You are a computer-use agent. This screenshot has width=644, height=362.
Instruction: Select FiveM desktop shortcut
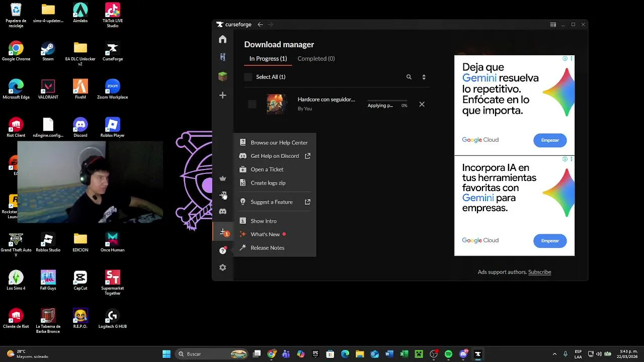[80, 90]
